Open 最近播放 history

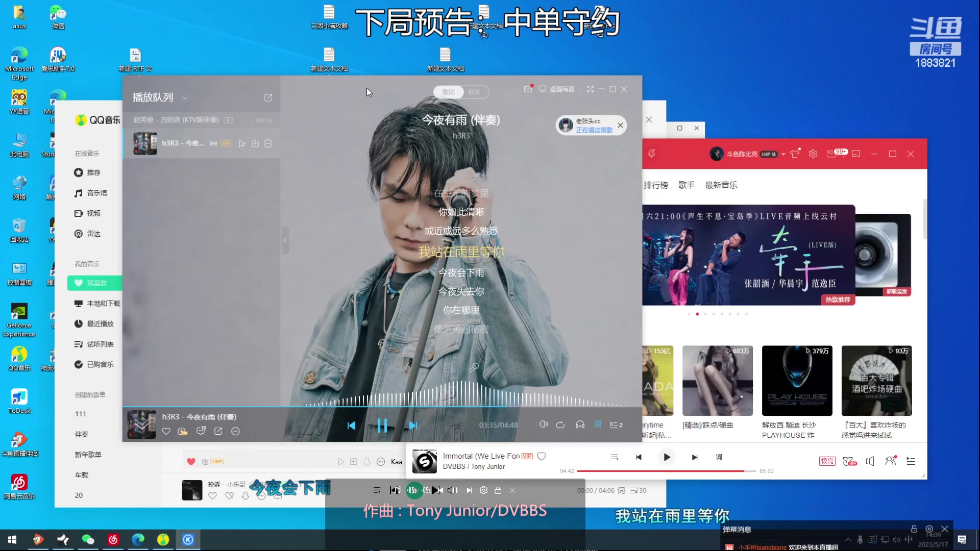coord(94,324)
